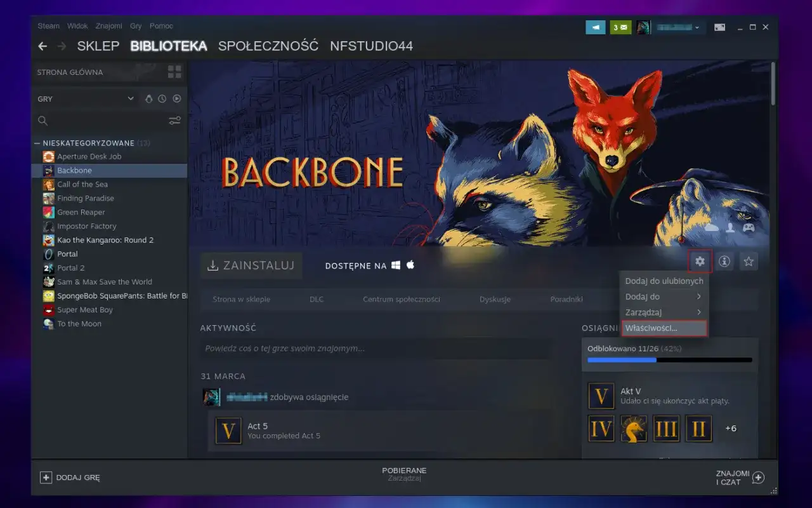Click the advanced filter sliders icon above library list

click(174, 121)
